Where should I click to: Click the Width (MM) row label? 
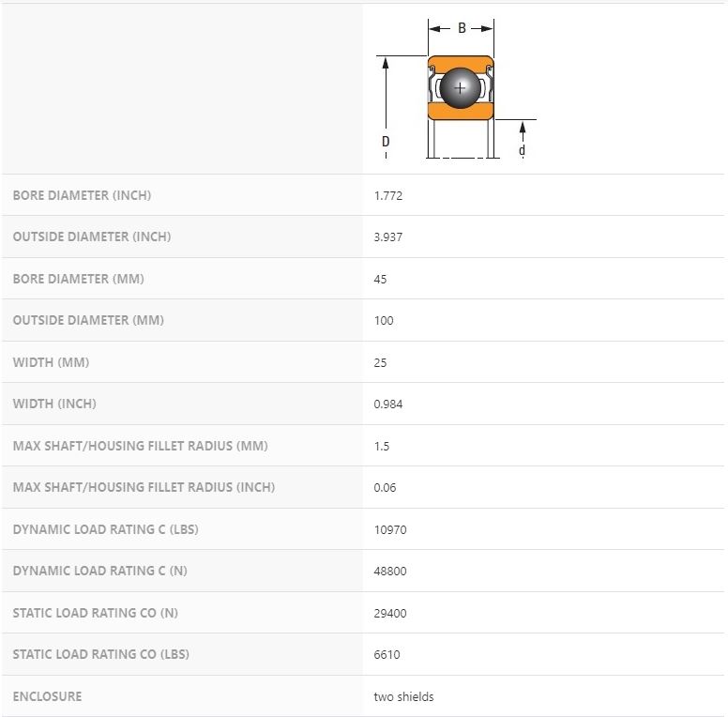pyautogui.click(x=51, y=362)
